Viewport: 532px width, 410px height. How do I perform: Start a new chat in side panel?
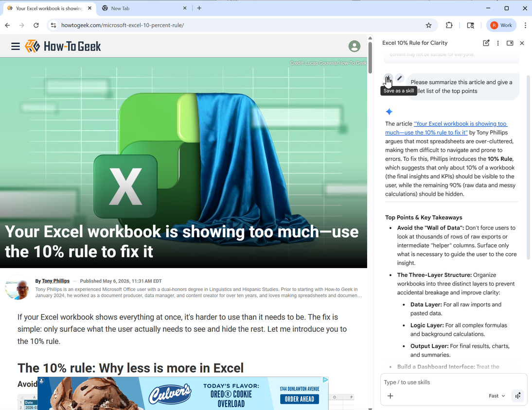pyautogui.click(x=486, y=43)
